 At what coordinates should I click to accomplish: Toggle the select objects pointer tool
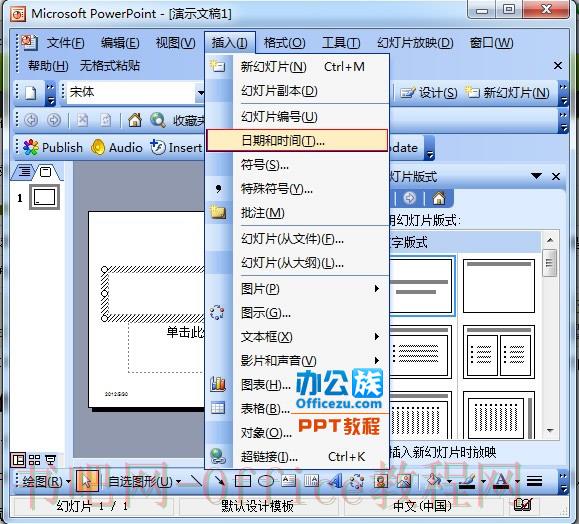(x=87, y=481)
